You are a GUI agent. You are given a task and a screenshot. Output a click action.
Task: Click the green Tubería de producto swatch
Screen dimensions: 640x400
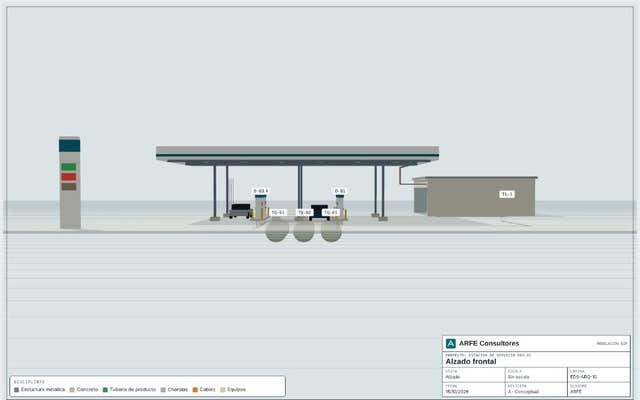click(105, 390)
